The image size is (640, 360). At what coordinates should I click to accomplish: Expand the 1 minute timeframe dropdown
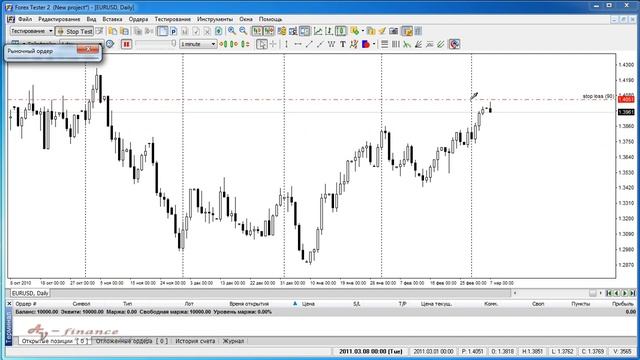[213, 44]
